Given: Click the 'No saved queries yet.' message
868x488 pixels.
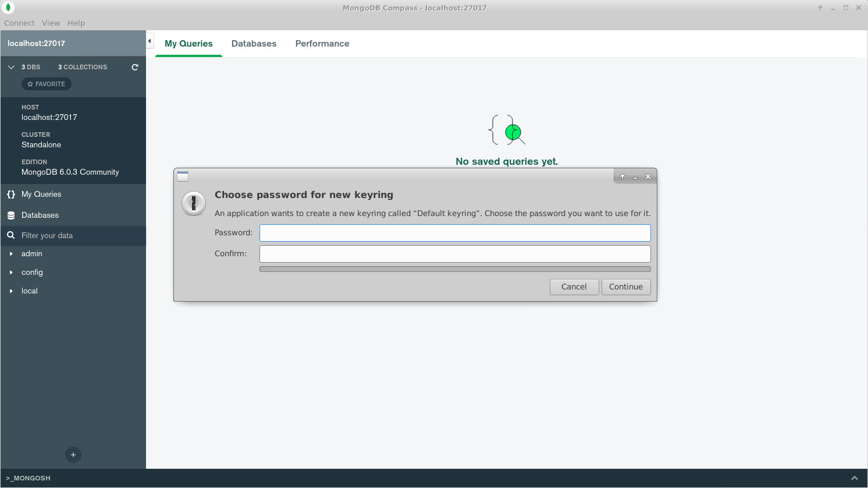Looking at the screenshot, I should tap(507, 161).
